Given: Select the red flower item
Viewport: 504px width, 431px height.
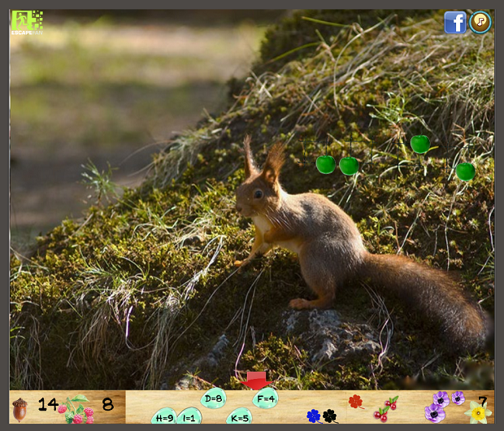Looking at the screenshot, I should pos(355,401).
